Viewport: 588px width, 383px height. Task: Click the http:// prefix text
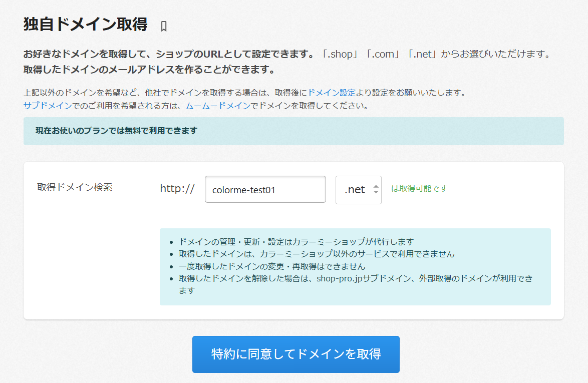[x=177, y=189]
